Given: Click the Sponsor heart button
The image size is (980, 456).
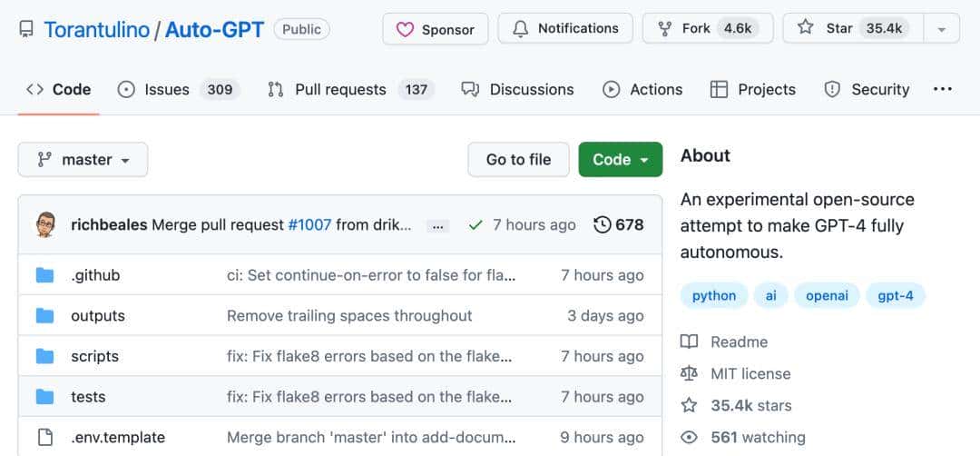Looking at the screenshot, I should tap(435, 28).
